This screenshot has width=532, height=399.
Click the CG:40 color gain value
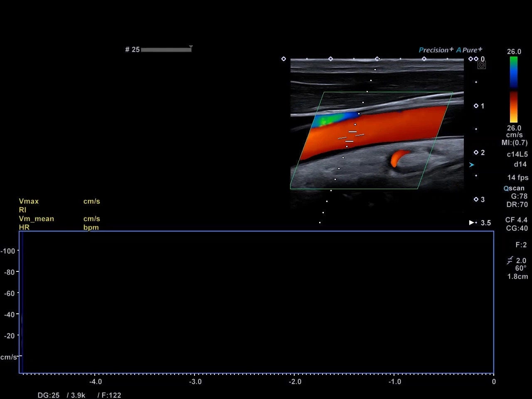(517, 228)
